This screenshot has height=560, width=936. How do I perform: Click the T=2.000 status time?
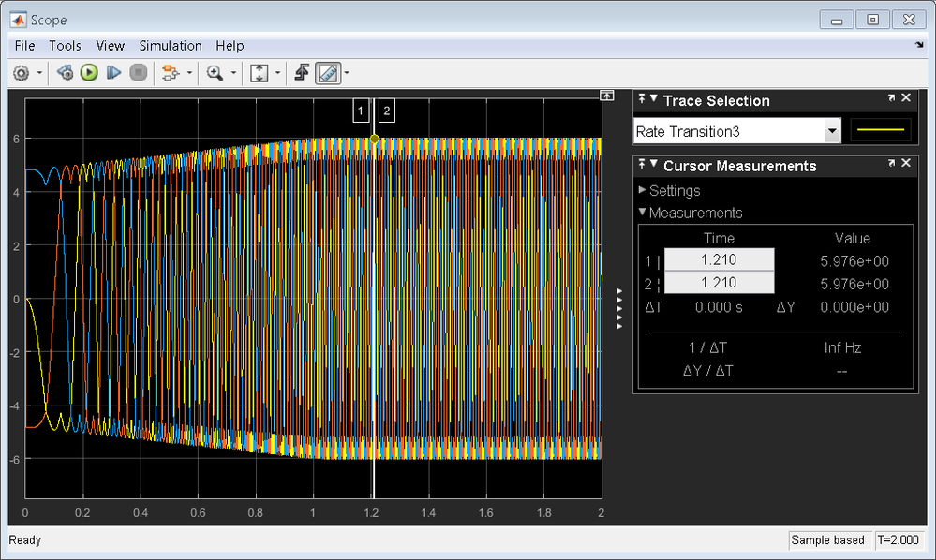898,540
